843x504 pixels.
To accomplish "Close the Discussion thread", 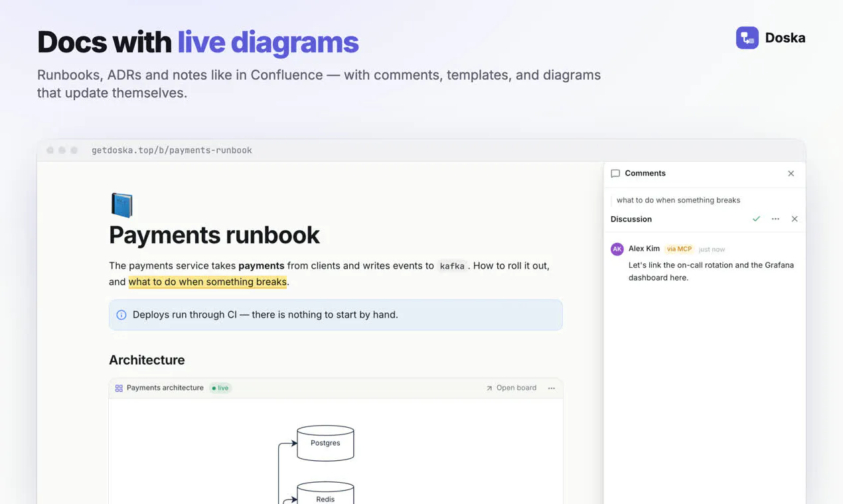I will point(795,219).
